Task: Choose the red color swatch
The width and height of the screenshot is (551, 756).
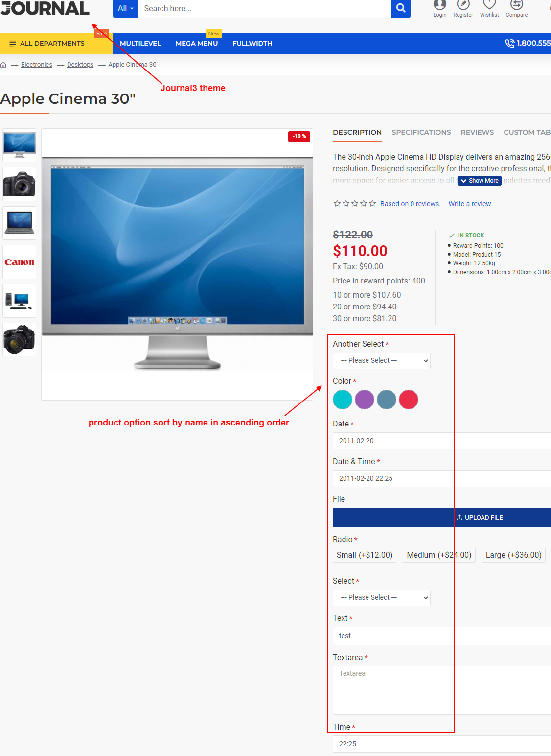Action: 409,400
